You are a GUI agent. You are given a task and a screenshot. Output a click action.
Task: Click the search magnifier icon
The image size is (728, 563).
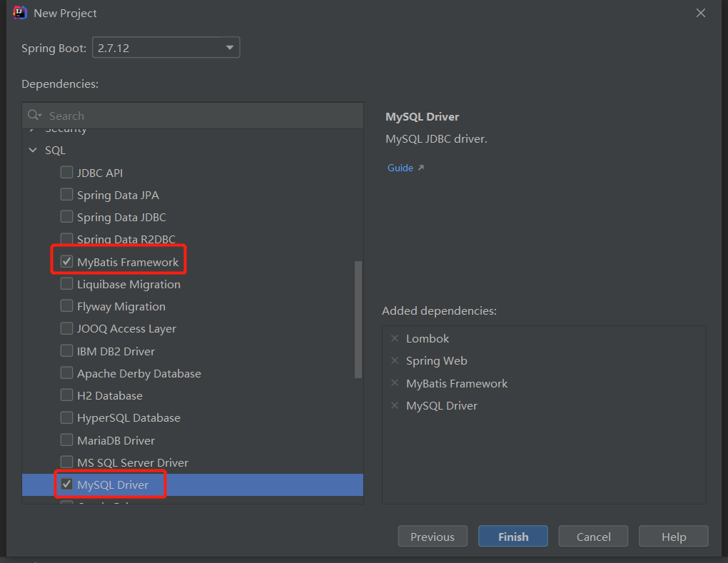(x=34, y=116)
